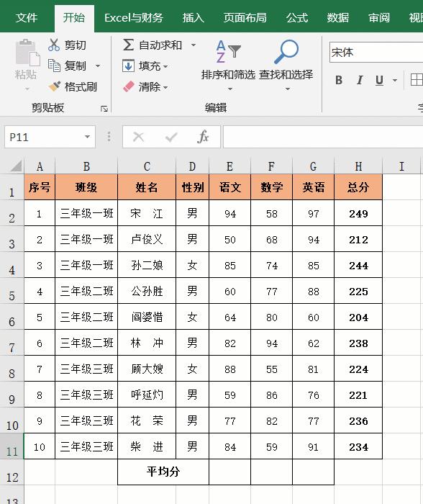Select column H header
This screenshot has width=423, height=504.
358,166
